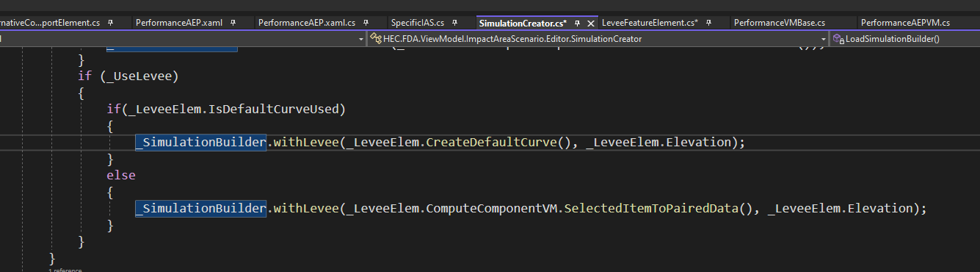Click _SimulationBuilder on the ComputeComponentVM line
Screen dimensions: 980x272
(200, 209)
